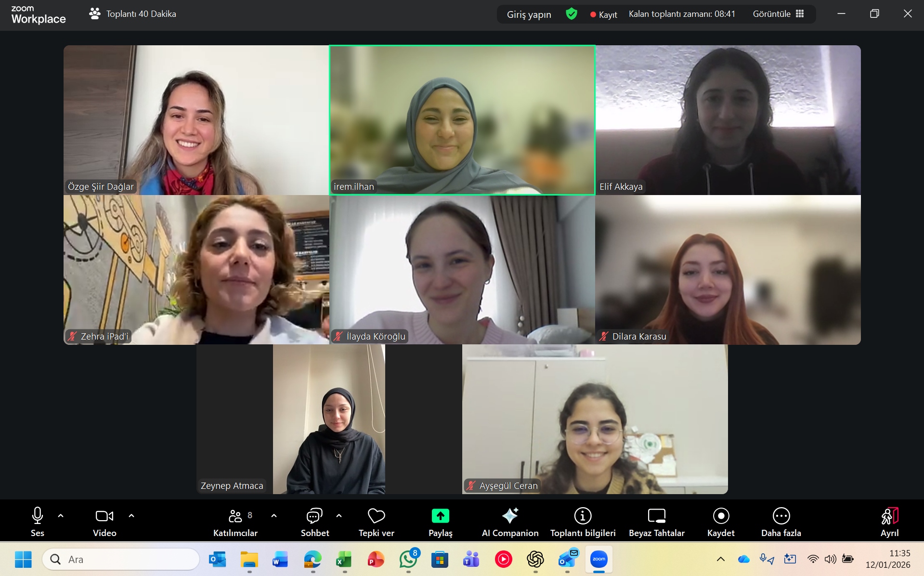Toggle camera with the Video button
Screen dimensions: 924x576
click(104, 522)
